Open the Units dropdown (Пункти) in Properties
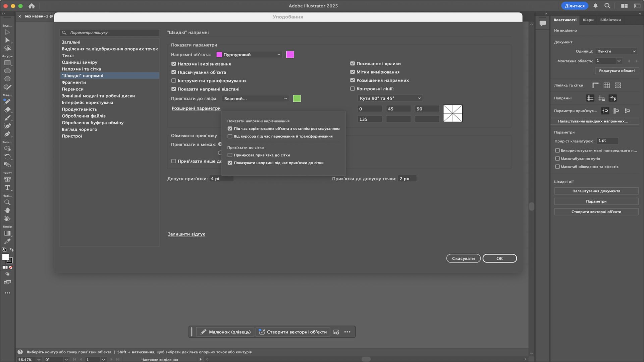 (616, 51)
